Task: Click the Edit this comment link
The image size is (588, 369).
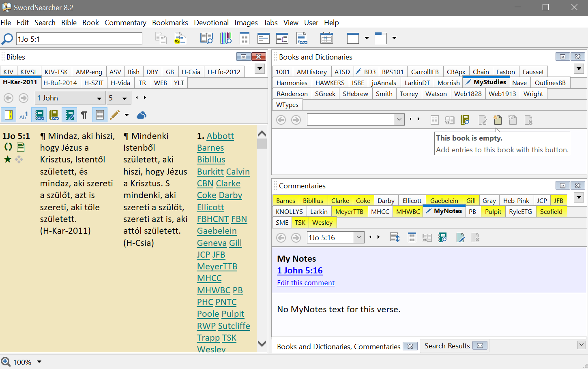Action: 306,283
